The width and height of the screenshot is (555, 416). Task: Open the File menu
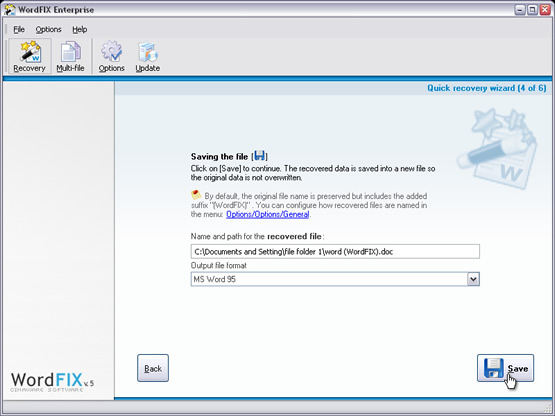(19, 29)
